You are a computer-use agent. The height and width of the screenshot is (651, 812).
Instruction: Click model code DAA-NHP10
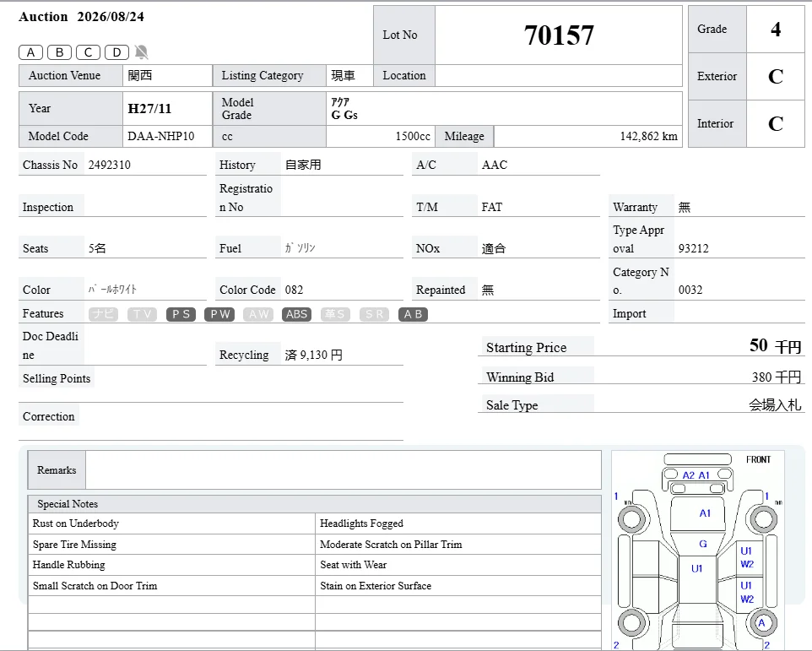(161, 136)
